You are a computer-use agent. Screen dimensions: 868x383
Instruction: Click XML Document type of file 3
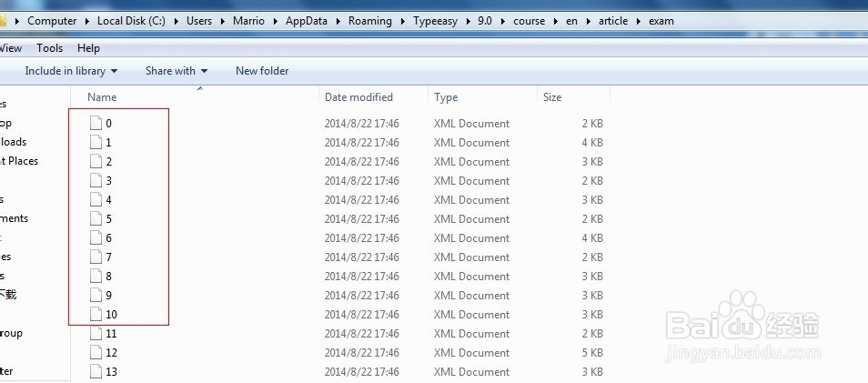(471, 181)
